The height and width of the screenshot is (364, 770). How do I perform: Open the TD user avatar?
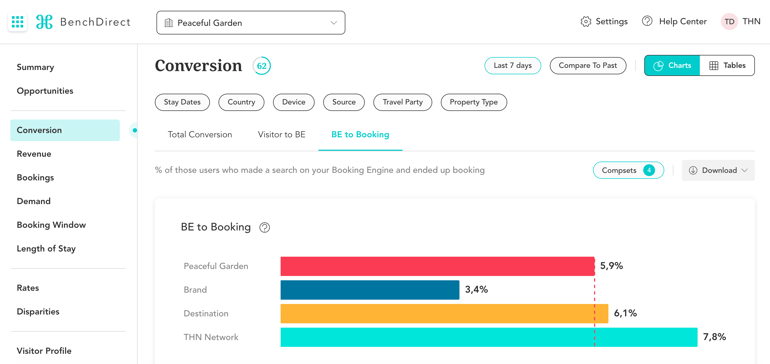point(729,22)
